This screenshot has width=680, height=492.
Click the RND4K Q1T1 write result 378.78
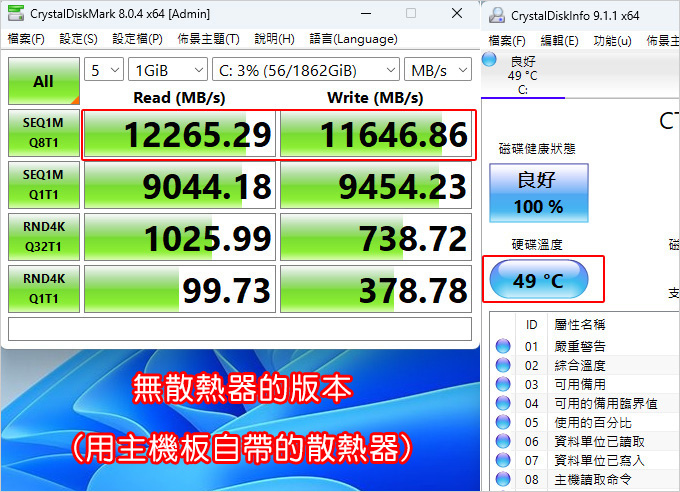click(376, 289)
